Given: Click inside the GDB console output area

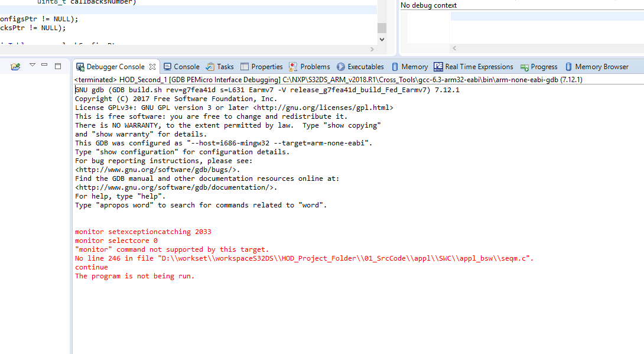Looking at the screenshot, I should click(236, 177).
